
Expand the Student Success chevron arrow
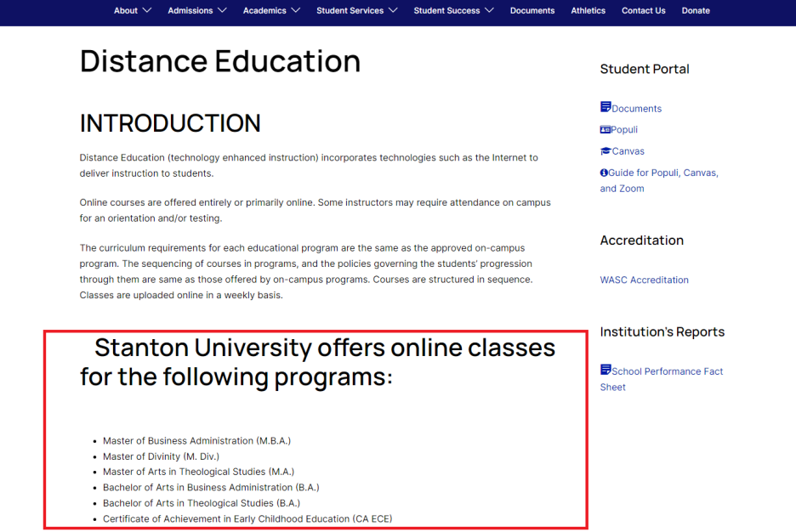tap(489, 11)
